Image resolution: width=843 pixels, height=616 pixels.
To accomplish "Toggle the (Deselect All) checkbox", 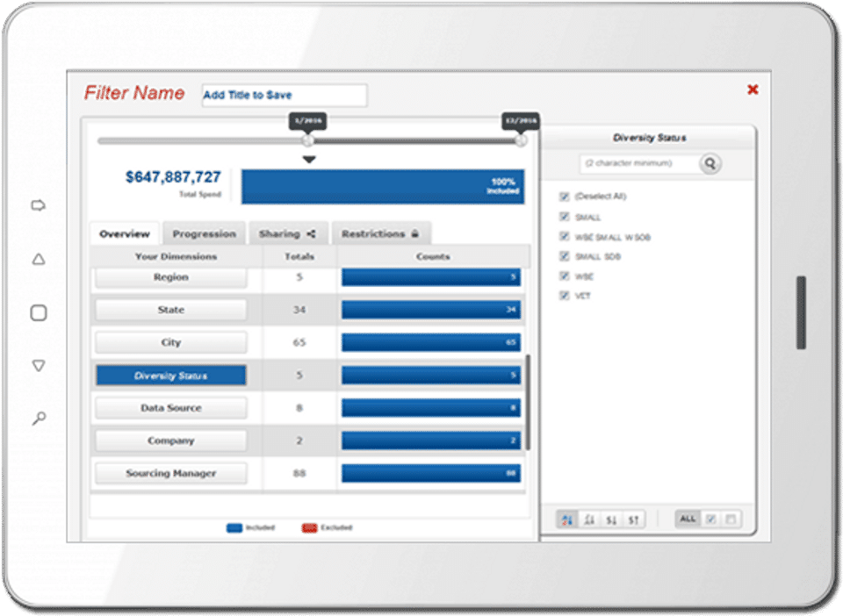I will (x=564, y=197).
